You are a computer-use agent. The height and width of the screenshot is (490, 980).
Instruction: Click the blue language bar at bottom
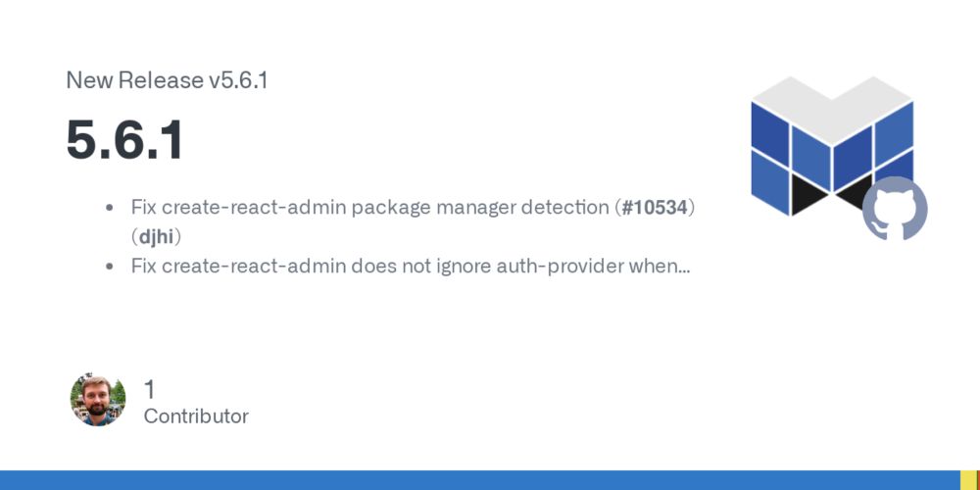click(480, 480)
